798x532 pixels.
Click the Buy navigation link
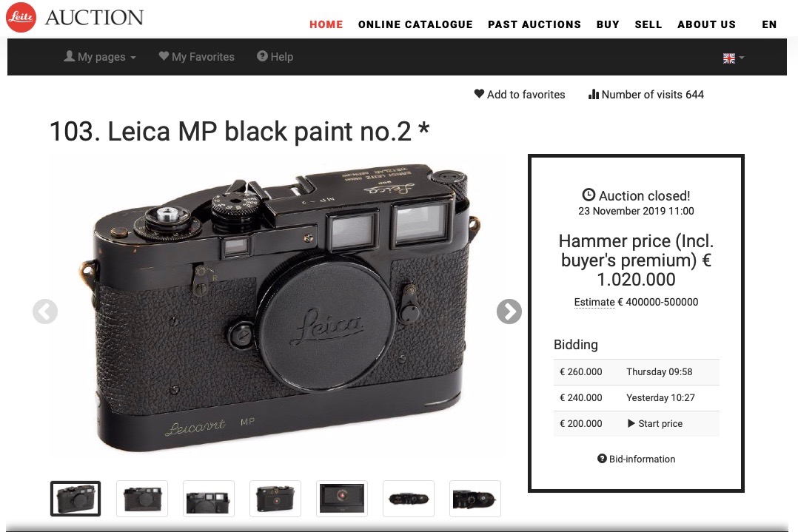(608, 24)
